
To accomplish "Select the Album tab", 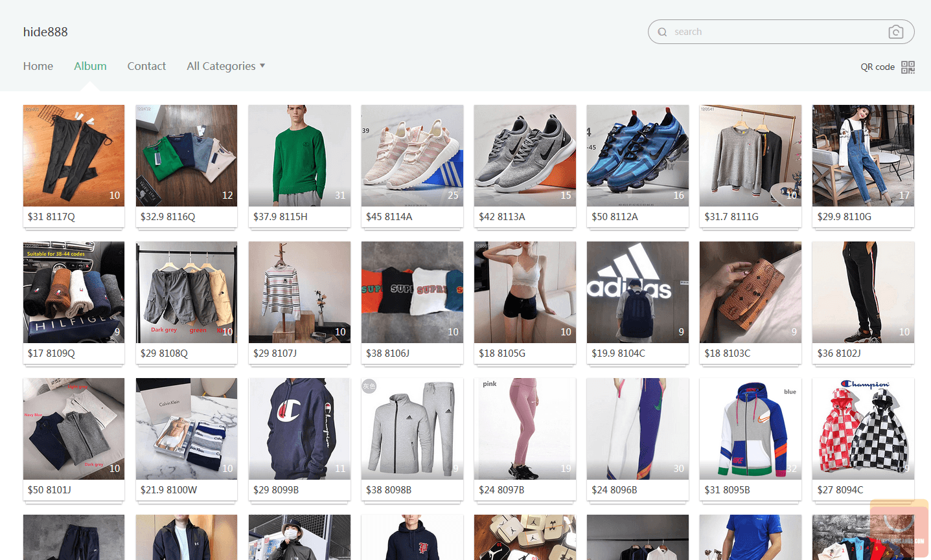I will point(90,66).
